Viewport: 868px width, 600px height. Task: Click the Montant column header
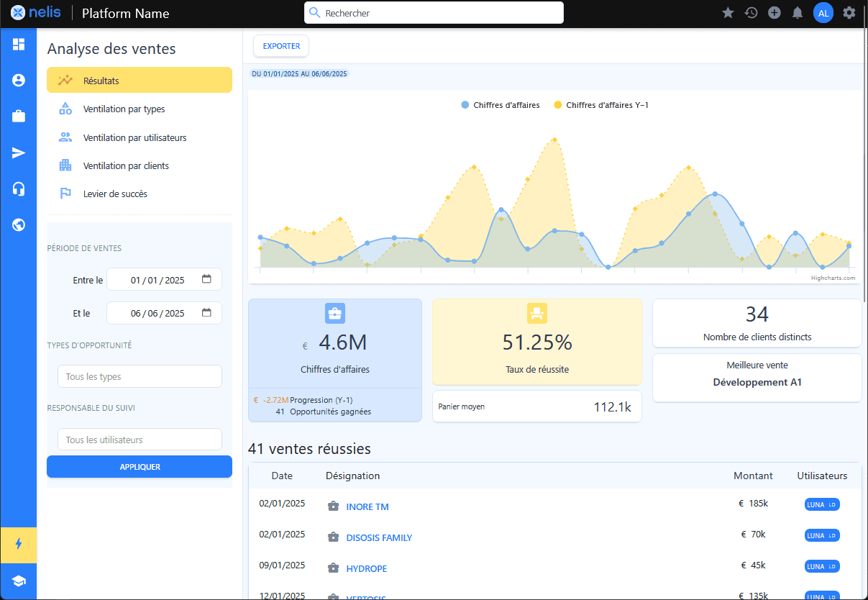click(753, 476)
